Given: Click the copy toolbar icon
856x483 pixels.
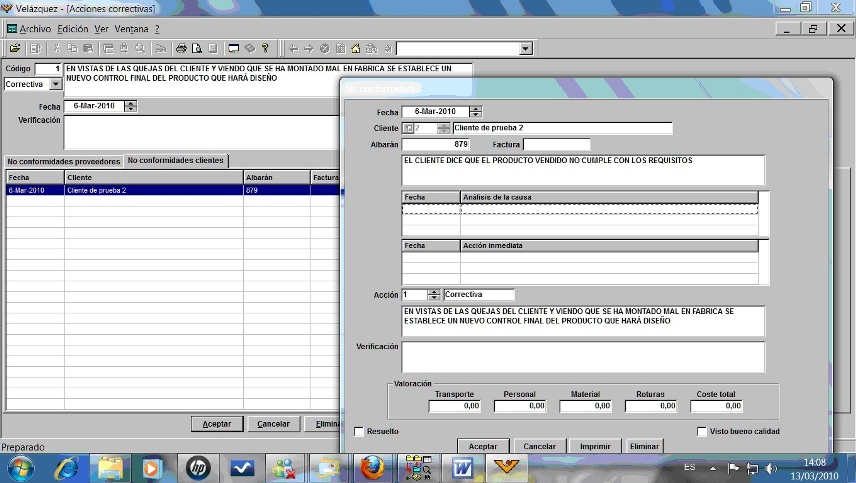Looking at the screenshot, I should click(x=72, y=49).
